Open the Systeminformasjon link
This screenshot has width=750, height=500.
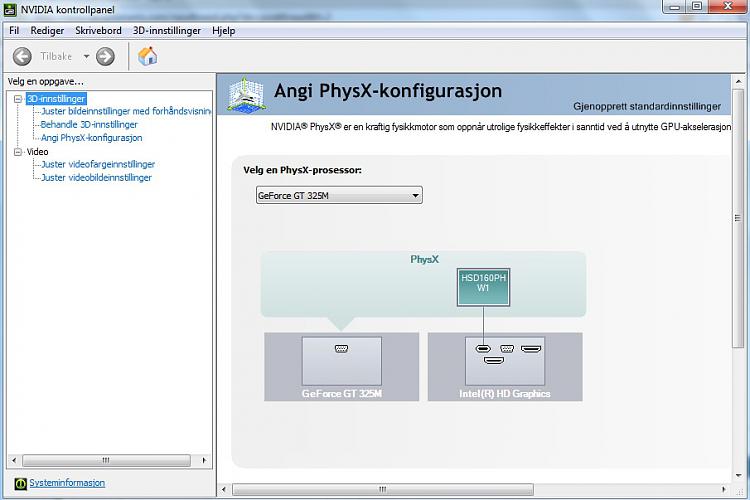point(67,483)
